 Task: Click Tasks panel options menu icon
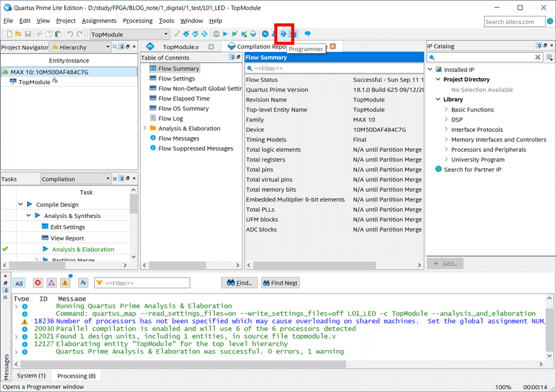[x=115, y=179]
